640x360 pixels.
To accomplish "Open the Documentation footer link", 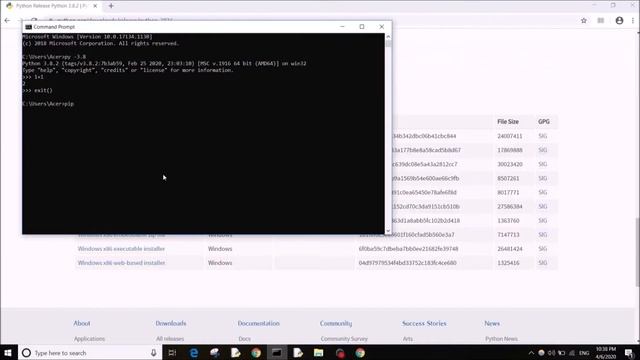I will click(258, 323).
